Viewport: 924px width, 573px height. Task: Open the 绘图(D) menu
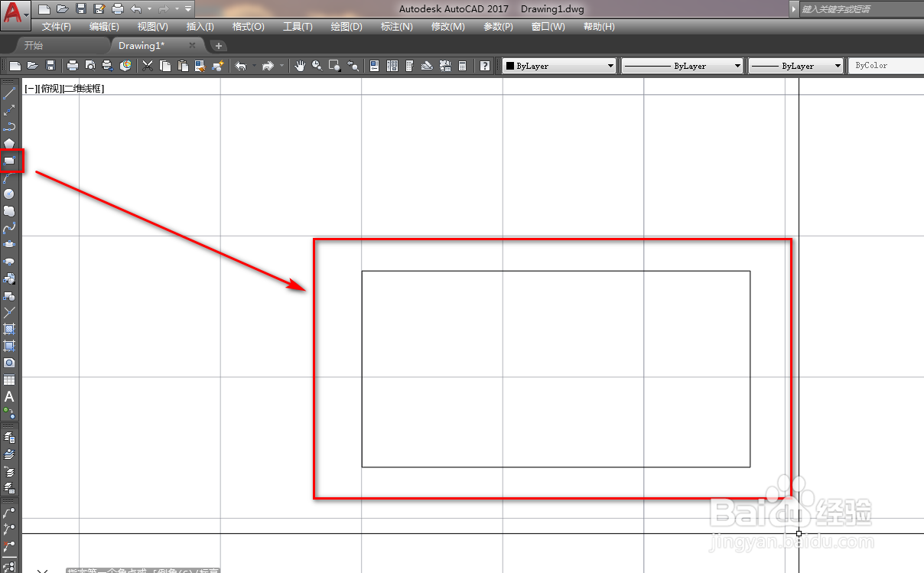pyautogui.click(x=346, y=27)
